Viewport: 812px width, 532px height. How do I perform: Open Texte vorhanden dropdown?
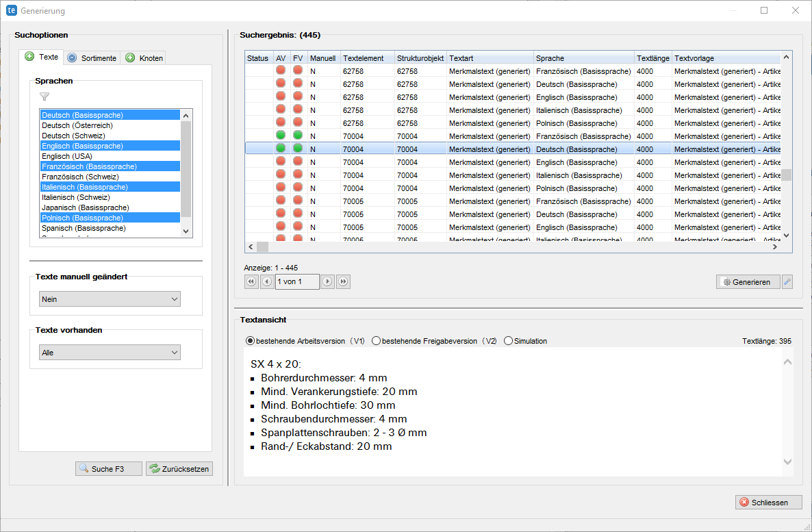(110, 352)
